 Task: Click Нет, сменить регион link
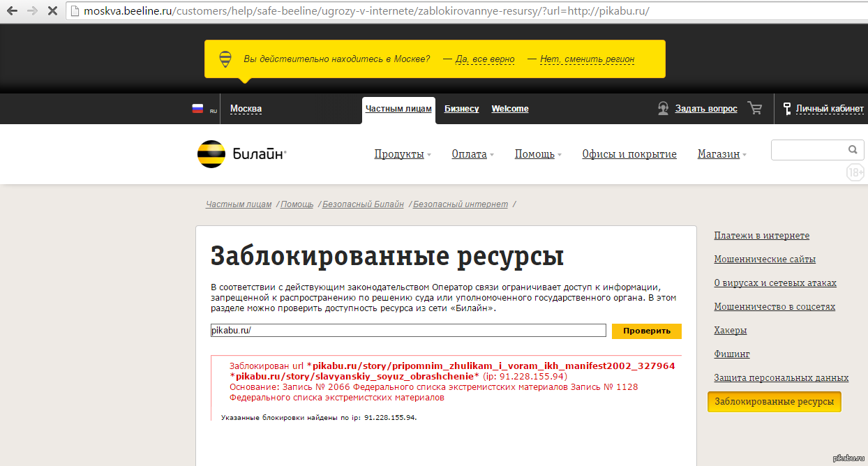point(588,59)
